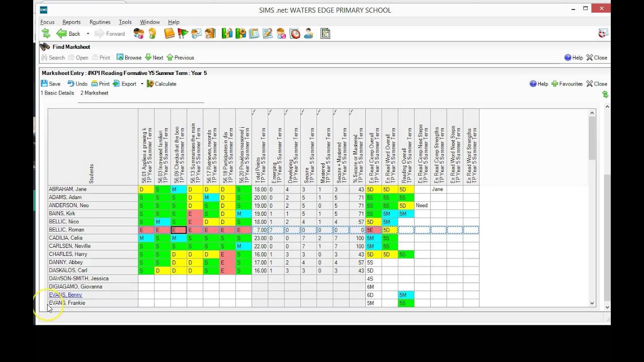The width and height of the screenshot is (644, 362).
Task: Click the notepad with pencil icon
Action: click(268, 34)
